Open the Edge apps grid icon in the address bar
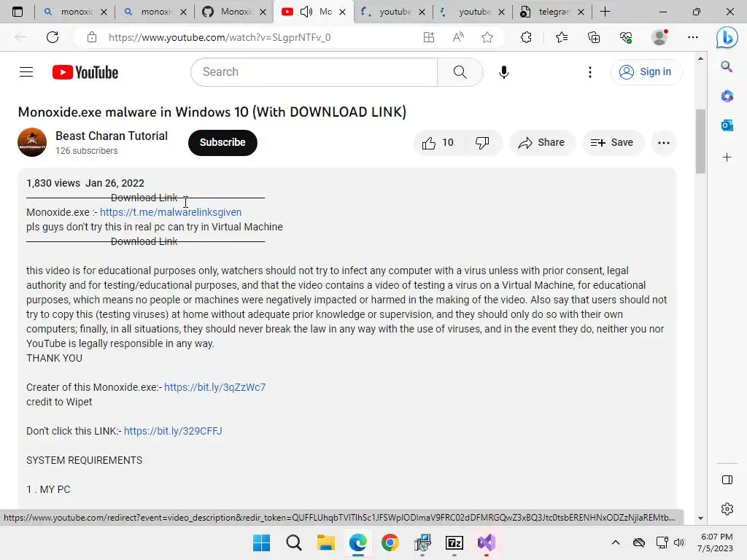The height and width of the screenshot is (560, 747). click(429, 37)
